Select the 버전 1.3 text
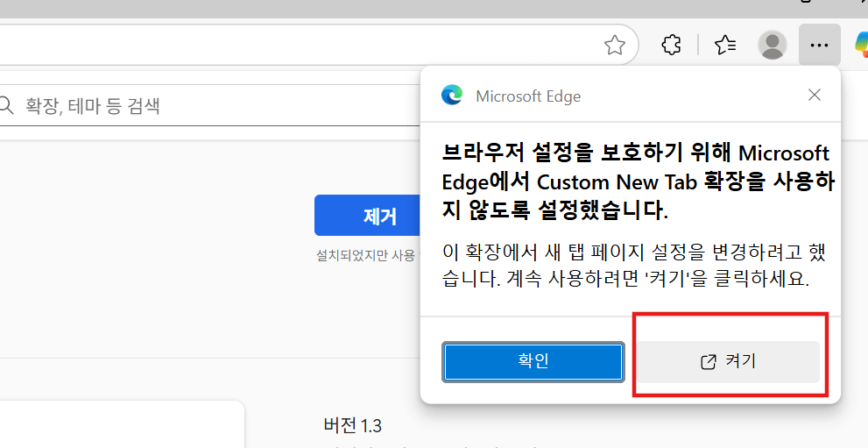Viewport: 868px width, 448px height. click(x=353, y=425)
